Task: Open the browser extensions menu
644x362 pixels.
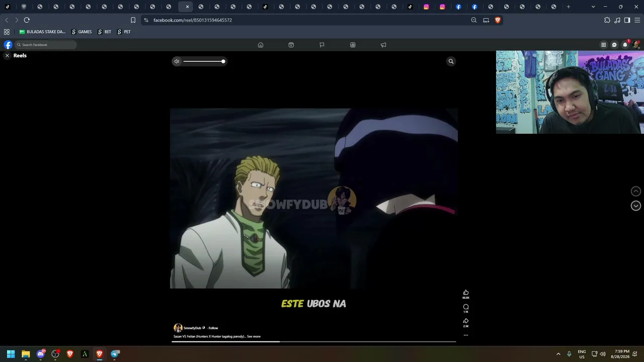Action: 607,20
